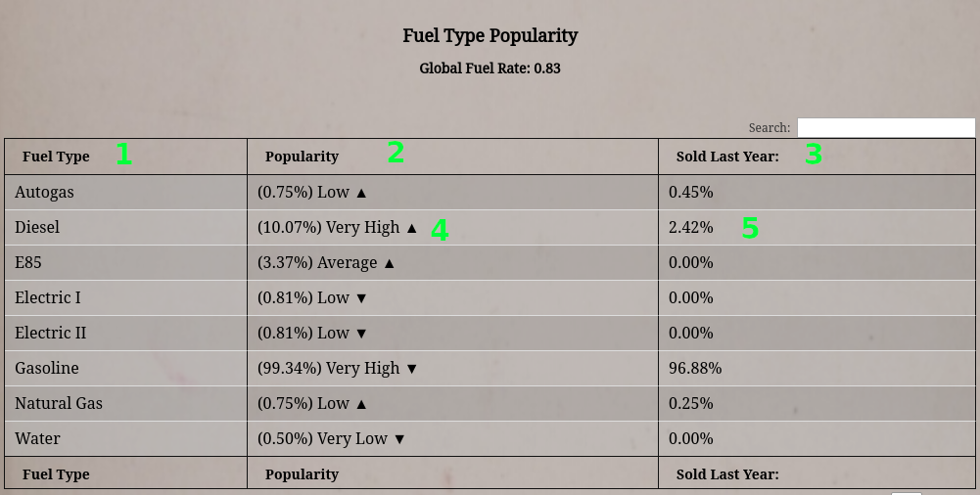Select the Gasoline fuel type cell
Image resolution: width=980 pixels, height=495 pixels.
click(47, 369)
